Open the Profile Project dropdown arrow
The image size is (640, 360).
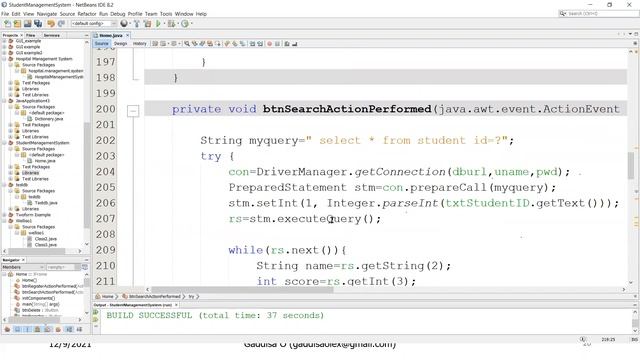click(191, 24)
